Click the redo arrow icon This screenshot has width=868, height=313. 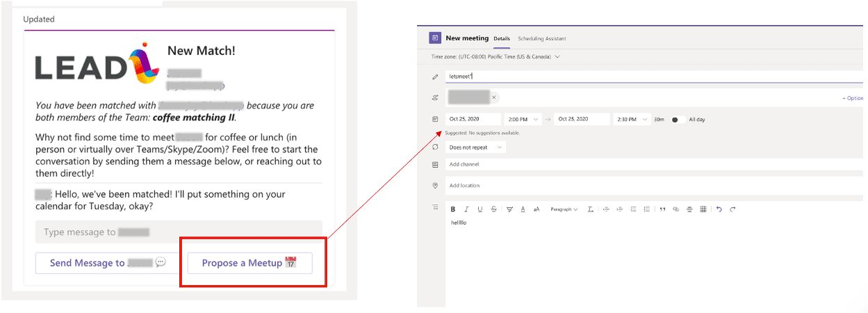point(732,209)
